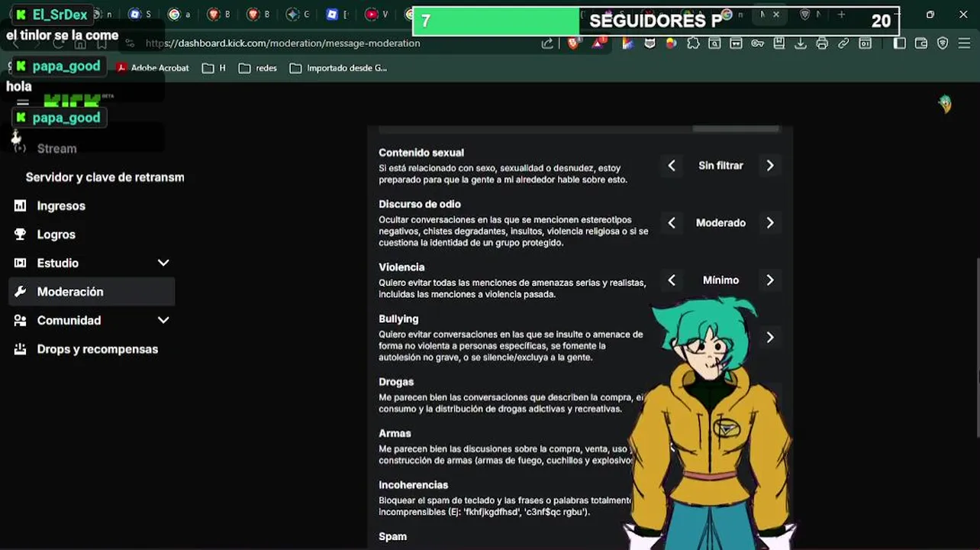Viewport: 980px width, 550px height.
Task: Open the extensions puzzle-piece icon
Action: (x=693, y=44)
